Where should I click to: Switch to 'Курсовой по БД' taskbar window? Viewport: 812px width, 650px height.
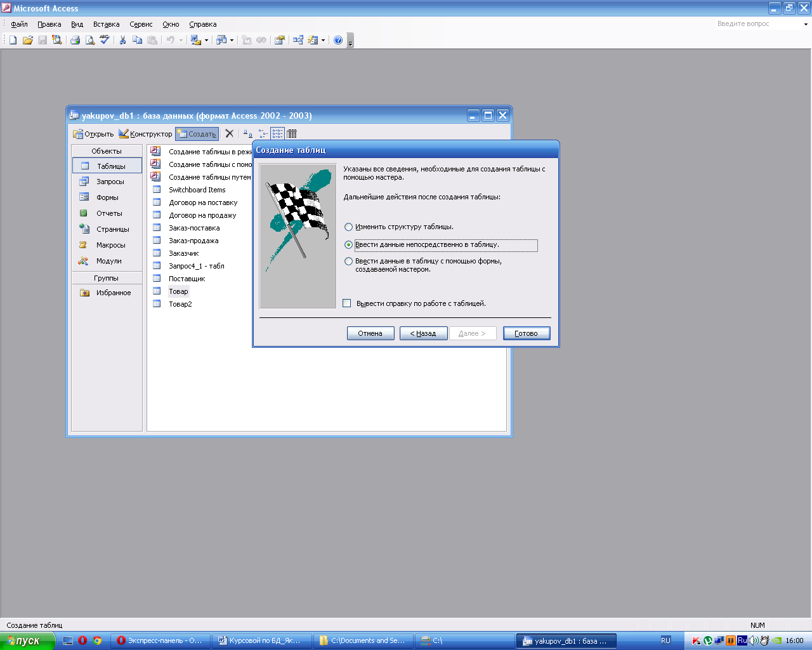click(x=263, y=640)
